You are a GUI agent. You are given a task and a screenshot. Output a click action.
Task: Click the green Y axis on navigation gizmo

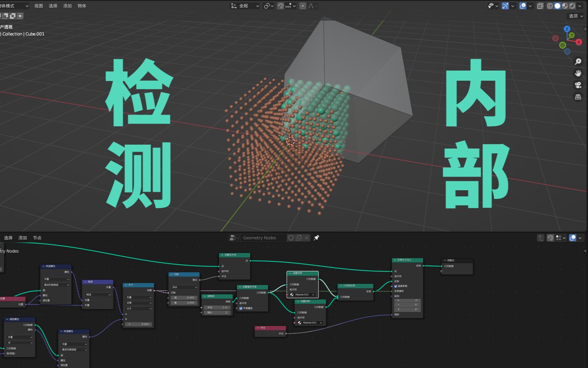tap(572, 35)
